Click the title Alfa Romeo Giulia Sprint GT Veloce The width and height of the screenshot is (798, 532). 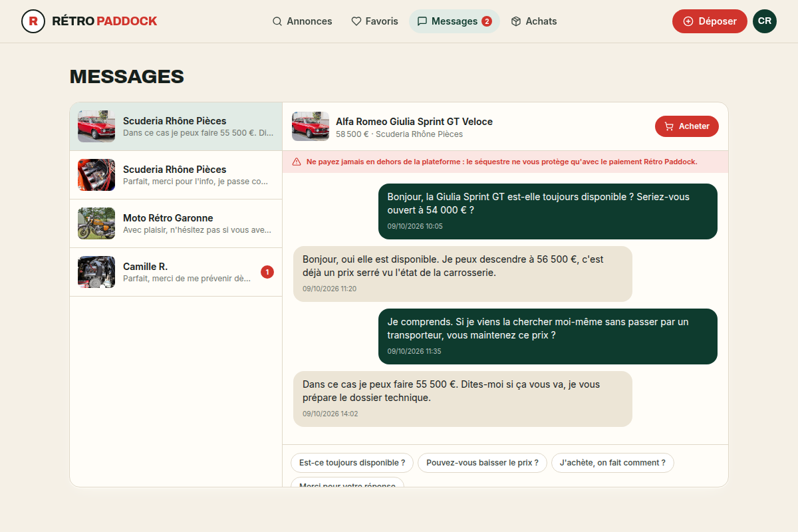(x=414, y=121)
